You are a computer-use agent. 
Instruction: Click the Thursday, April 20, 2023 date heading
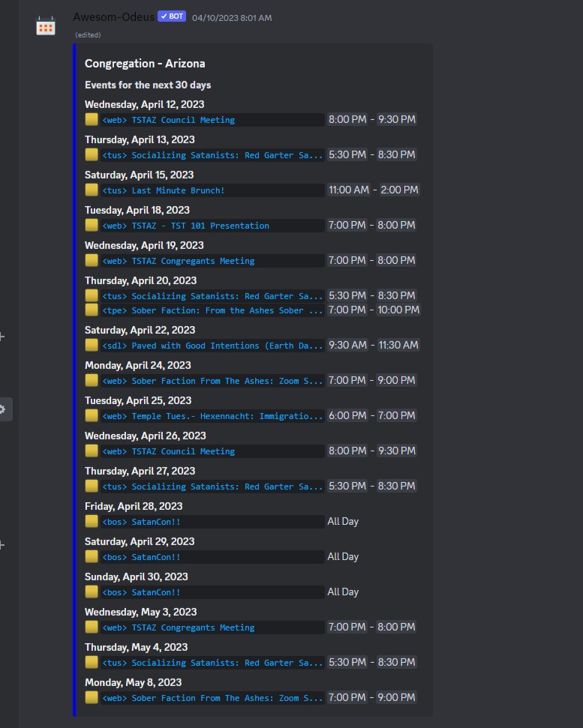(x=141, y=281)
